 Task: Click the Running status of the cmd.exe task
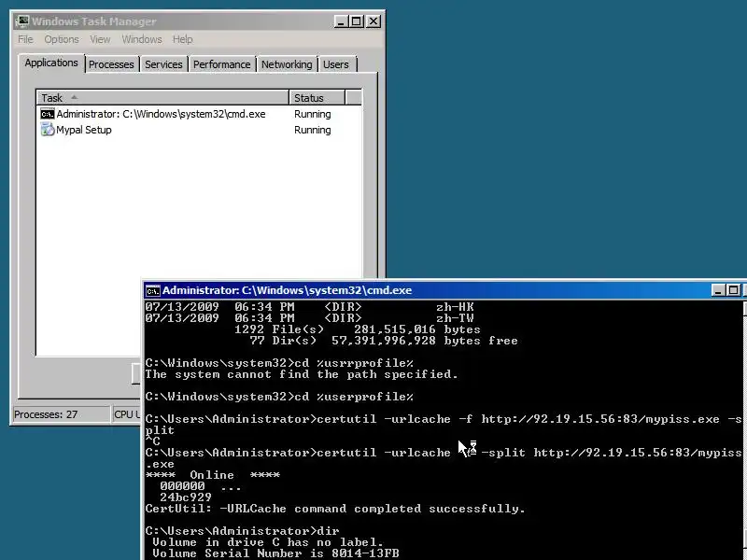click(x=313, y=114)
